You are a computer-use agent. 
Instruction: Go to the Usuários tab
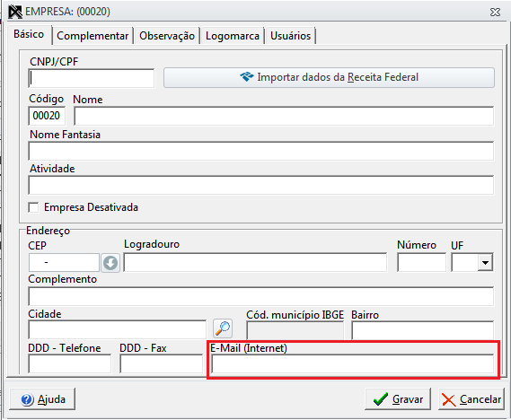coord(290,36)
